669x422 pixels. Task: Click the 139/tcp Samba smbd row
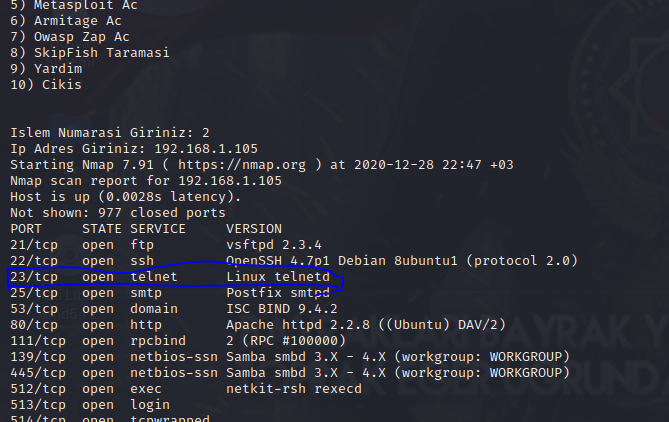[x=290, y=357]
